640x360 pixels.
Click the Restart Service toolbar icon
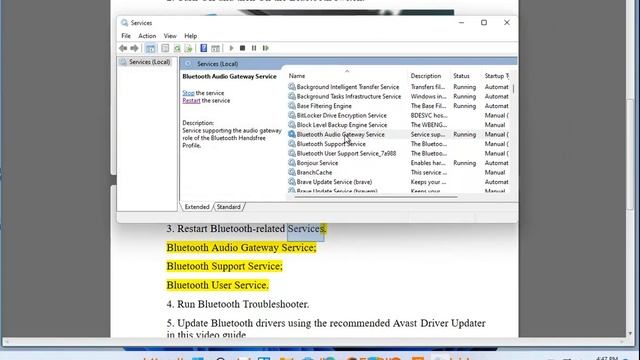[266, 48]
